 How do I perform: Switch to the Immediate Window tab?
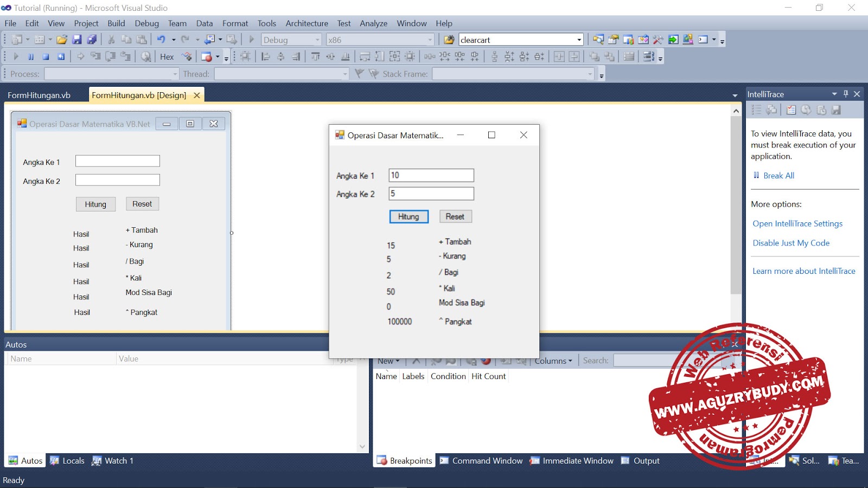click(572, 460)
